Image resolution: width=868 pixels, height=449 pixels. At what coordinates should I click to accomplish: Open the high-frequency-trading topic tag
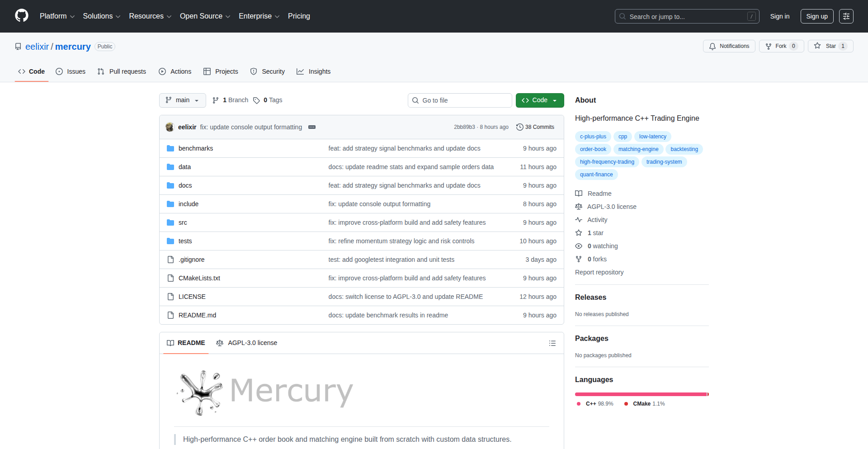(x=607, y=162)
